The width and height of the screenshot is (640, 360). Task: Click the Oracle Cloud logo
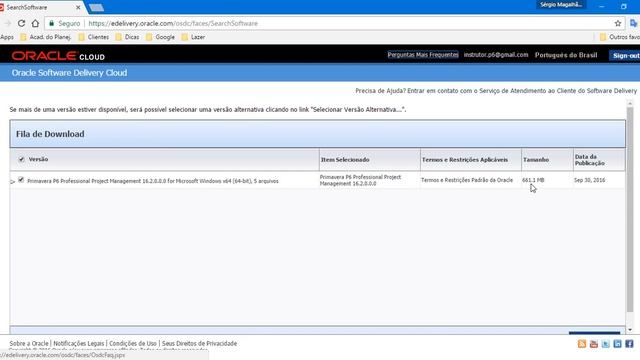coord(58,56)
